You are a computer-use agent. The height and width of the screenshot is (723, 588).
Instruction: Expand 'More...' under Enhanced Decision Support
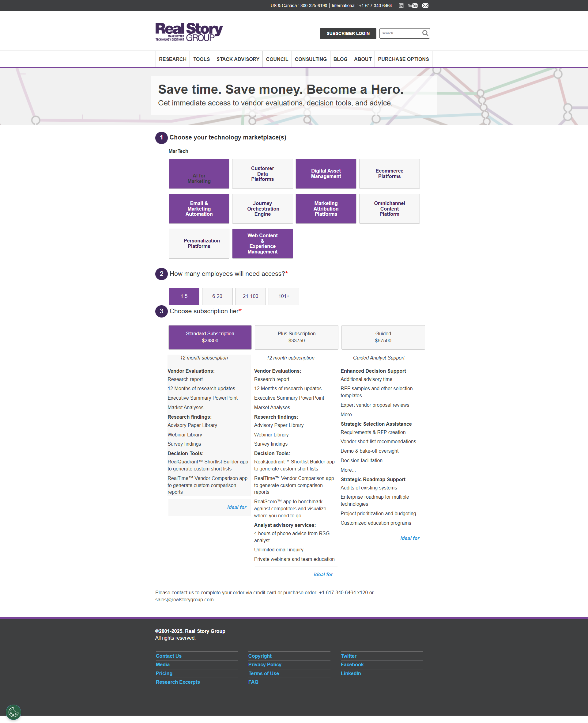point(348,414)
